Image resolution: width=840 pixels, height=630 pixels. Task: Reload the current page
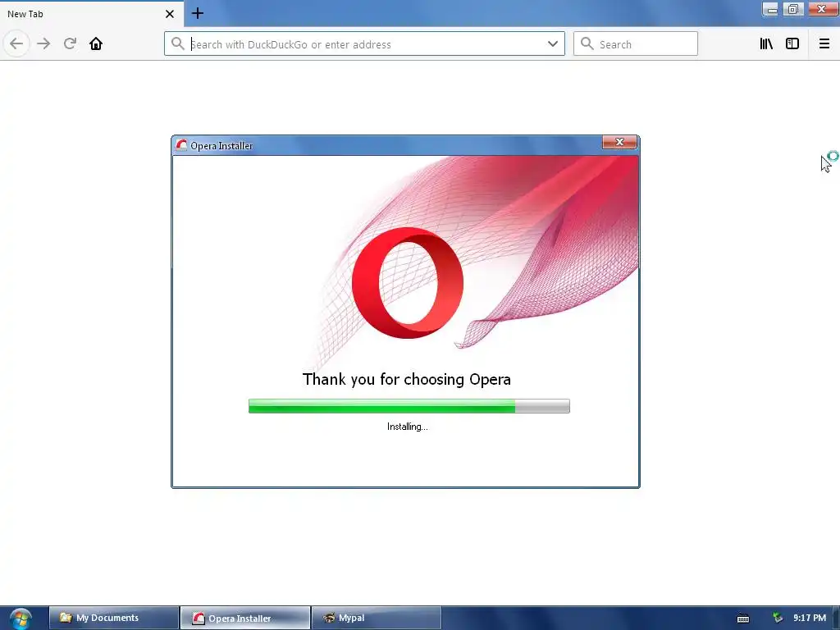click(70, 43)
